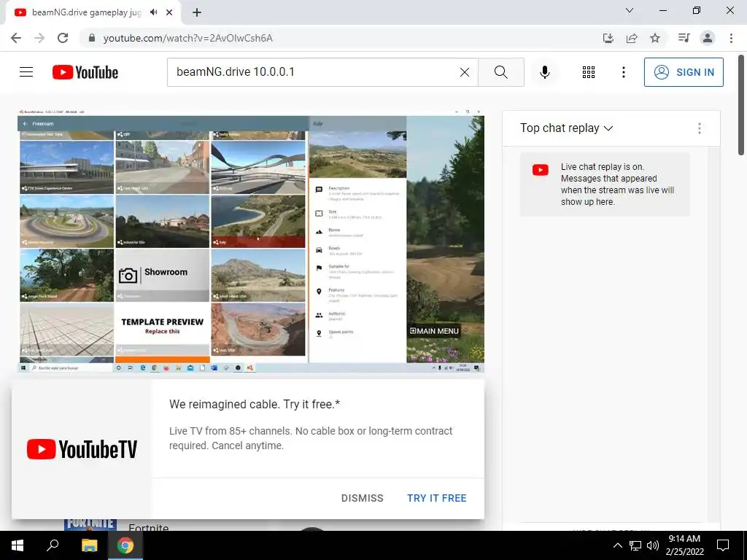Start voice search with microphone

[545, 72]
